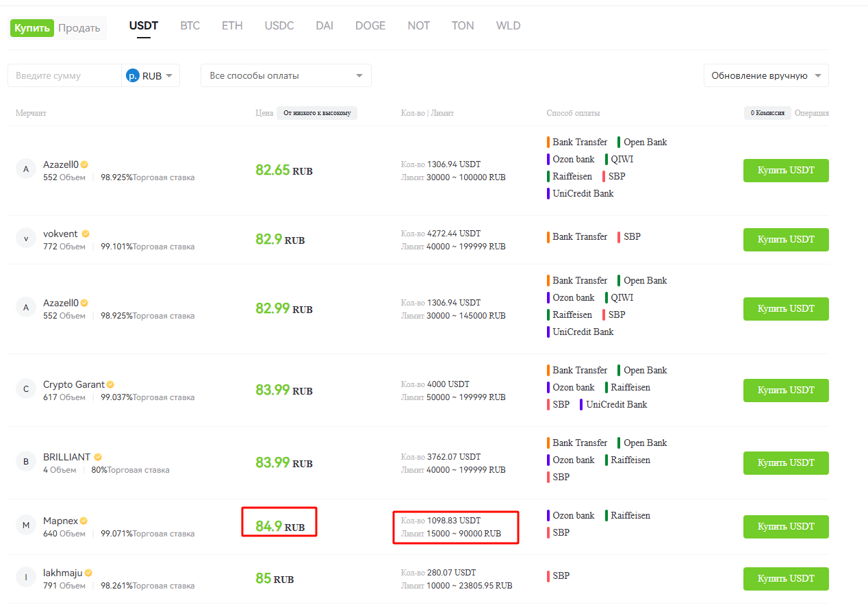Click the Введите сумму amount field
The width and height of the screenshot is (868, 607).
(65, 76)
